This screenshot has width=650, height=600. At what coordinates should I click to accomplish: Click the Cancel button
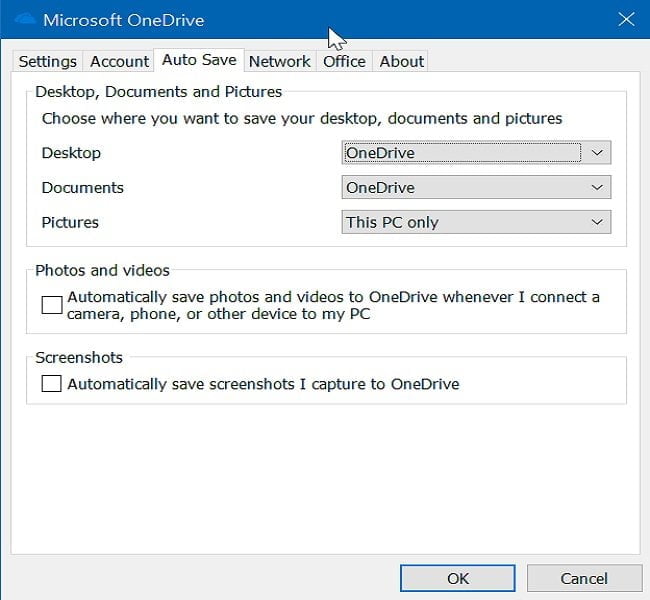pos(584,578)
